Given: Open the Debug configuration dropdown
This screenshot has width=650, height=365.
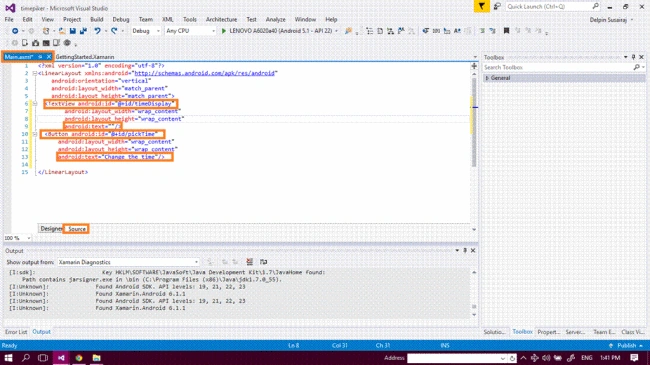Looking at the screenshot, I should point(146,31).
